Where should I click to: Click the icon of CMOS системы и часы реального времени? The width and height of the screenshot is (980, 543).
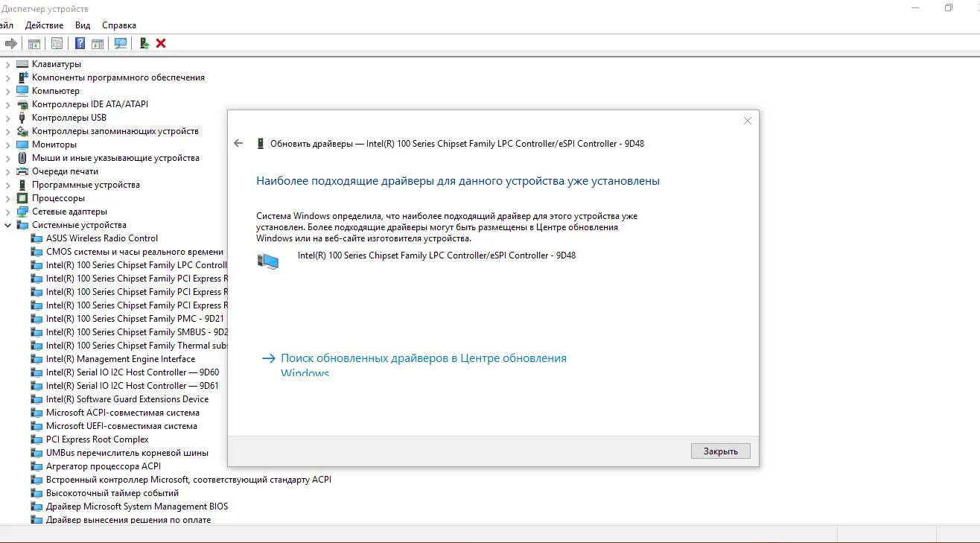[36, 252]
